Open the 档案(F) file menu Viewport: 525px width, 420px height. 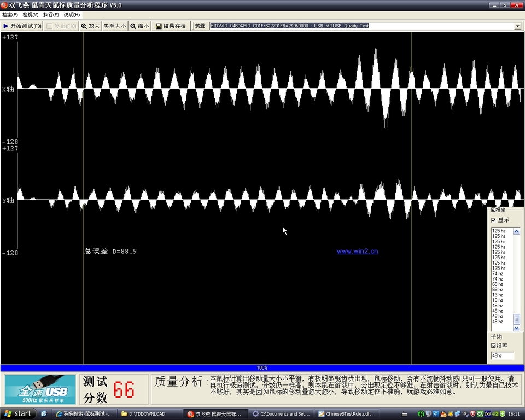10,15
